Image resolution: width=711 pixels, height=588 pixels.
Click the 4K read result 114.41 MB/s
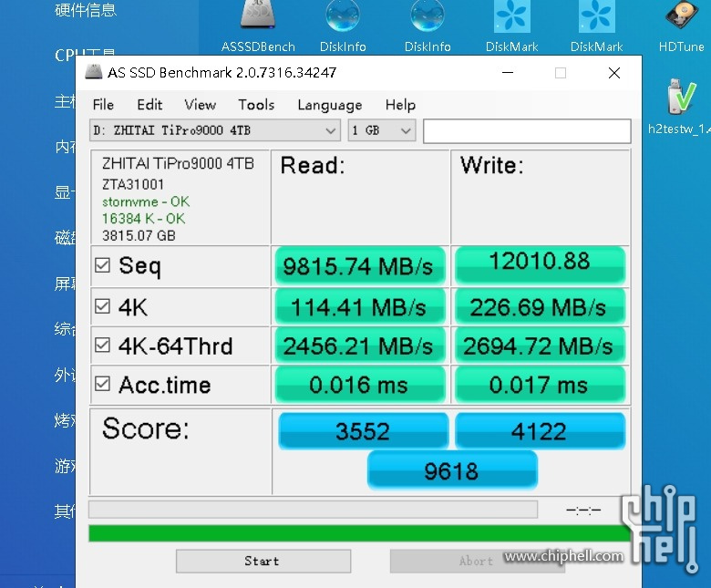[x=359, y=307]
